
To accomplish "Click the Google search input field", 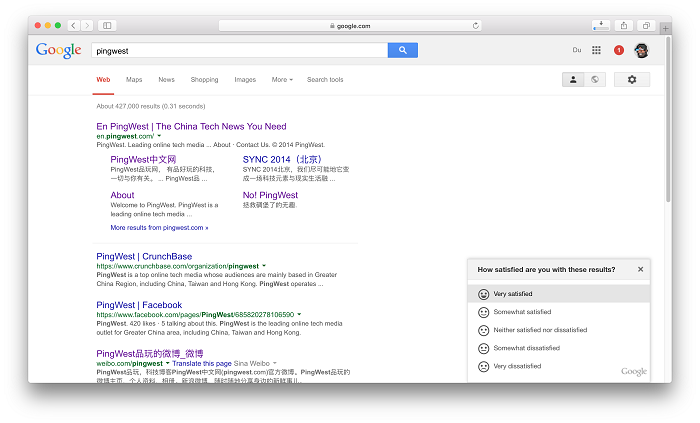I will 240,50.
